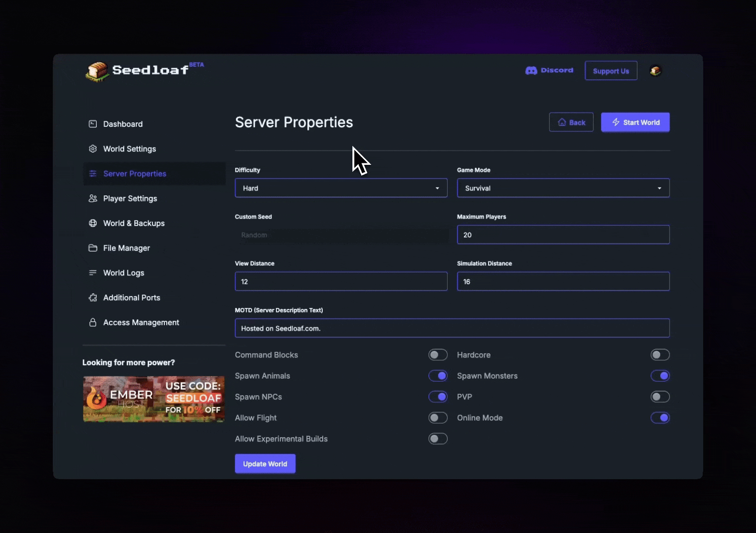
Task: Click the Maximum Players field showing 20
Action: tap(563, 235)
